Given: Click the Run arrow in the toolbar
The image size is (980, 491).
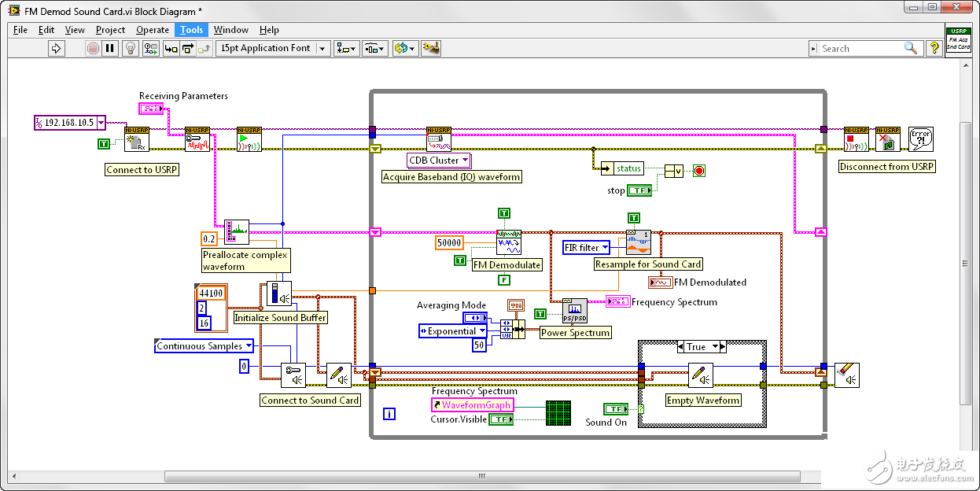Looking at the screenshot, I should [56, 49].
